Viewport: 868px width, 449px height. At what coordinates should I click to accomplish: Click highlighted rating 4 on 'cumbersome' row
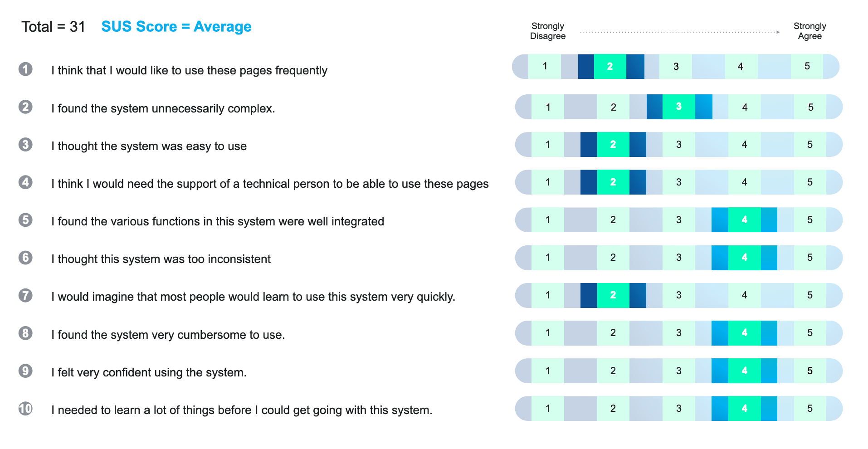coord(744,333)
